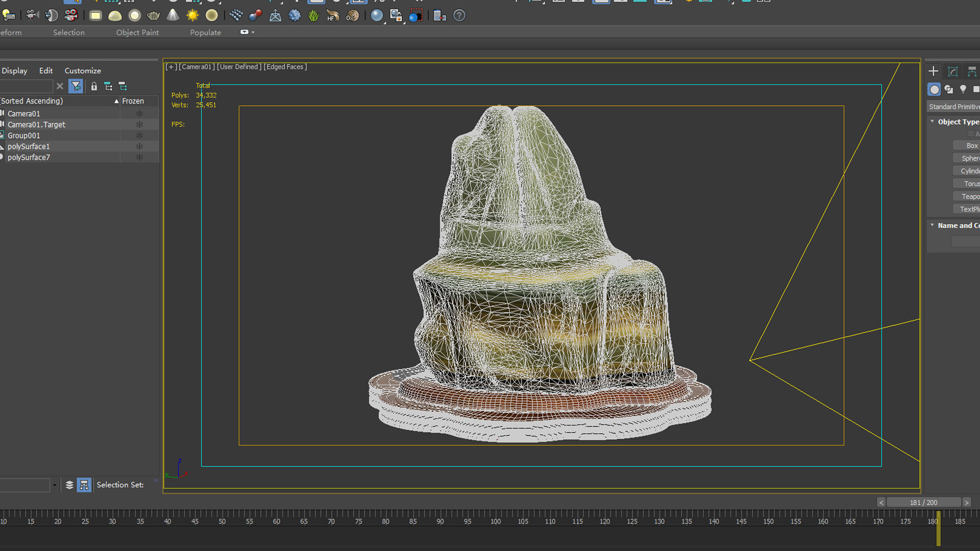
Task: Toggle Frozen state for Group001
Action: click(139, 136)
